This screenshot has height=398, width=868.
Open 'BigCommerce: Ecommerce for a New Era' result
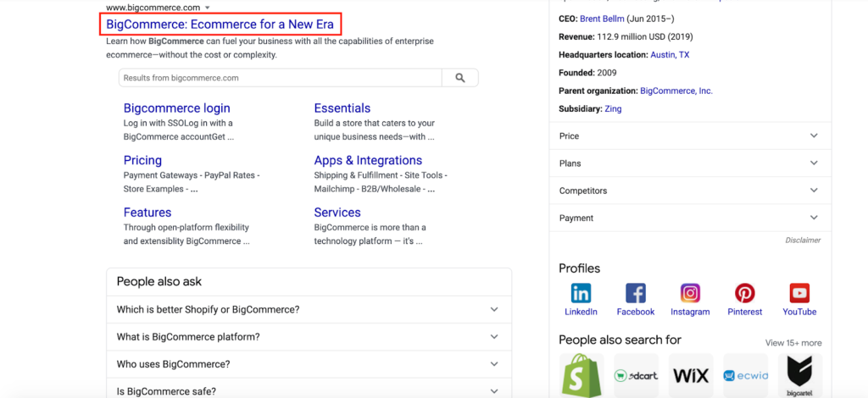tap(220, 25)
